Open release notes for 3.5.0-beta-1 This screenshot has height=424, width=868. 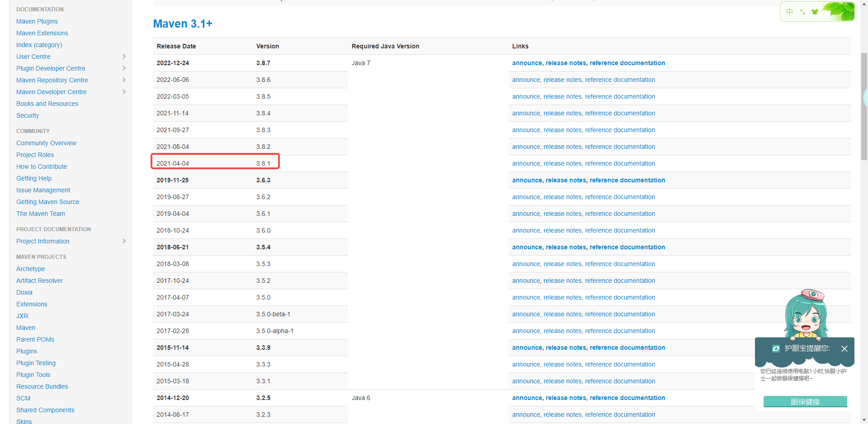562,314
